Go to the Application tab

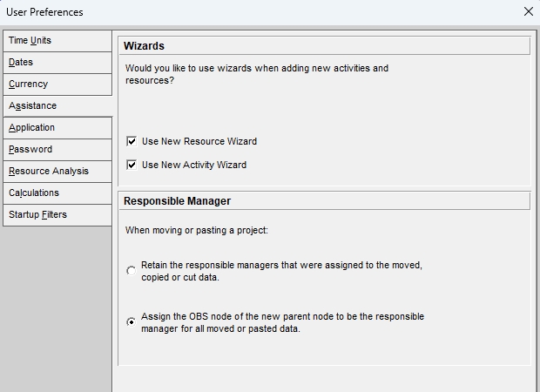[x=57, y=128]
